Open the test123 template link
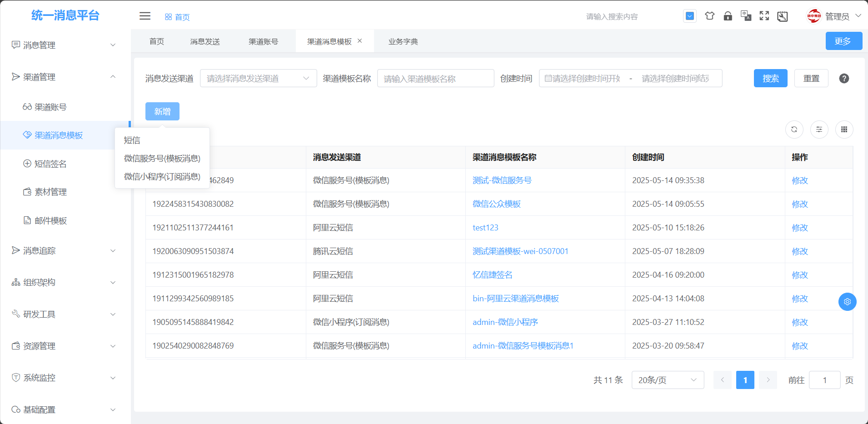The width and height of the screenshot is (868, 424). click(485, 228)
